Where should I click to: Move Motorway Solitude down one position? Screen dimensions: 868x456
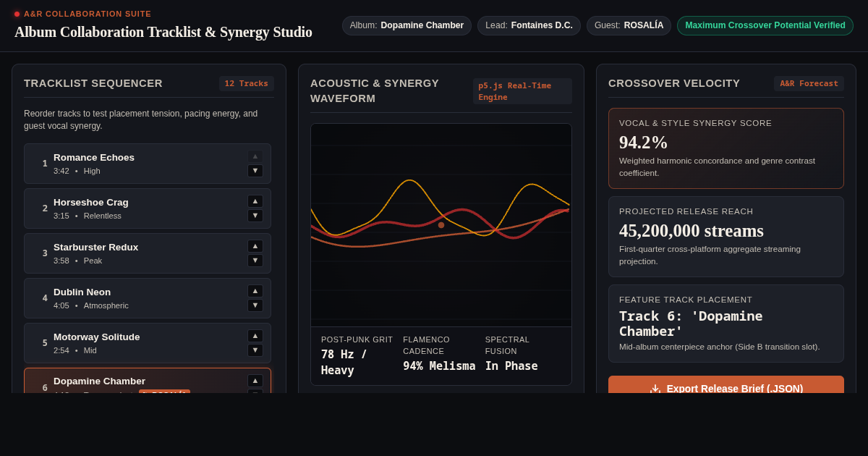click(x=255, y=350)
